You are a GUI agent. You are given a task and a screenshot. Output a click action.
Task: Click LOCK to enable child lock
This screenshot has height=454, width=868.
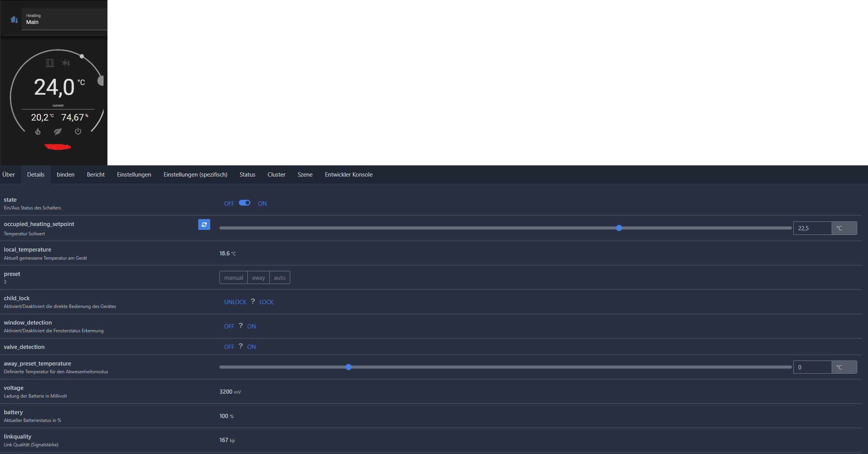click(266, 301)
